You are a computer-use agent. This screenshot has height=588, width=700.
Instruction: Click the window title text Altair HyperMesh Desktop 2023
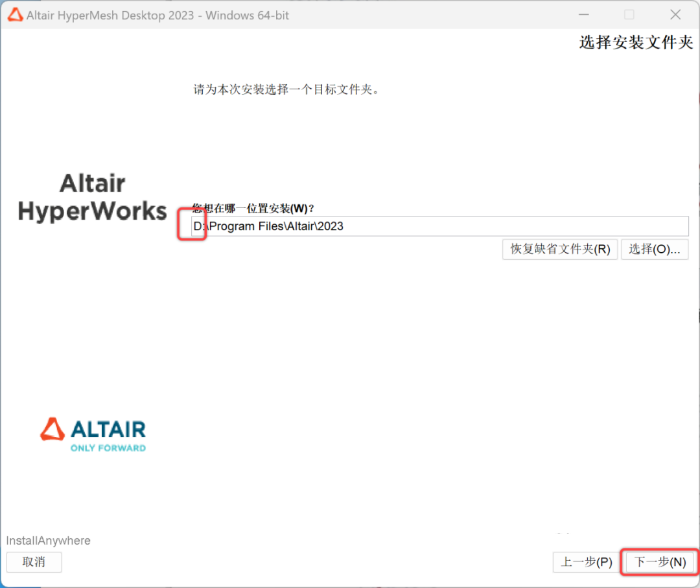[110, 15]
